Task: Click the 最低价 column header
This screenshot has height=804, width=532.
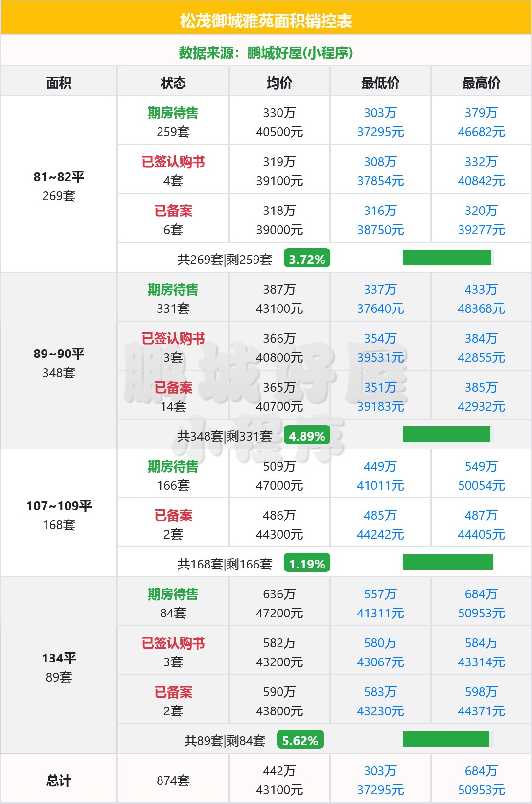Action: coord(380,83)
